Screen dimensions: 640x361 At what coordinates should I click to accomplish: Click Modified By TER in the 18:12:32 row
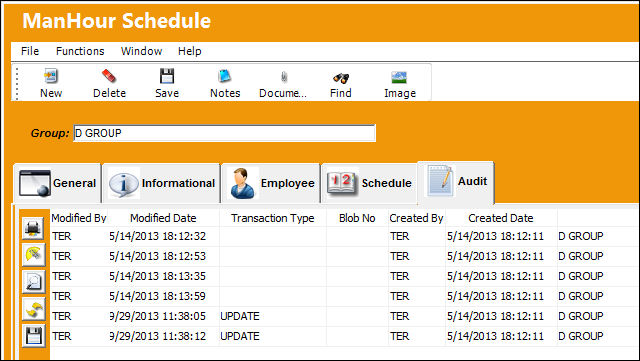[62, 236]
